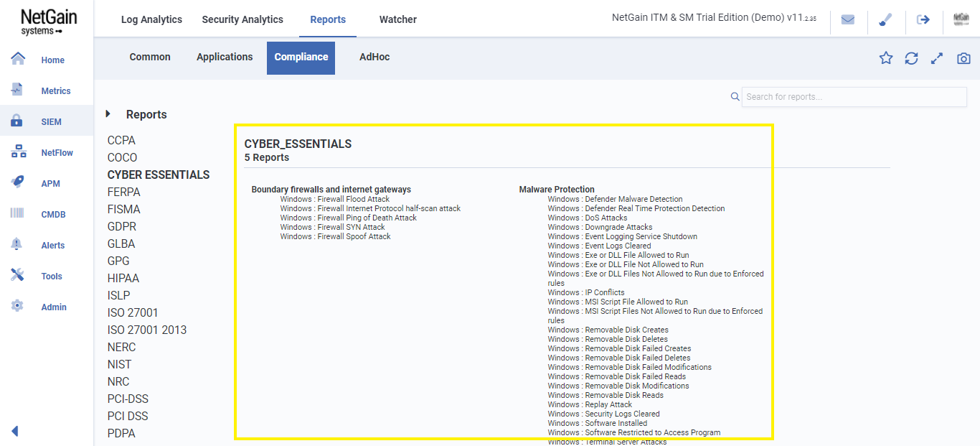
Task: Open Windows : Firewall Ping of Death Attack
Action: [349, 218]
